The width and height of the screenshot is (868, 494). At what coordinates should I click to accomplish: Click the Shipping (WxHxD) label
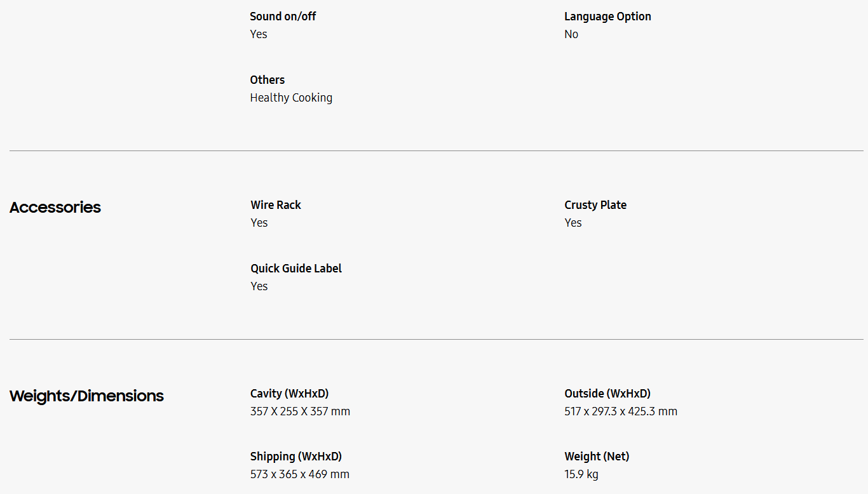[x=296, y=457]
